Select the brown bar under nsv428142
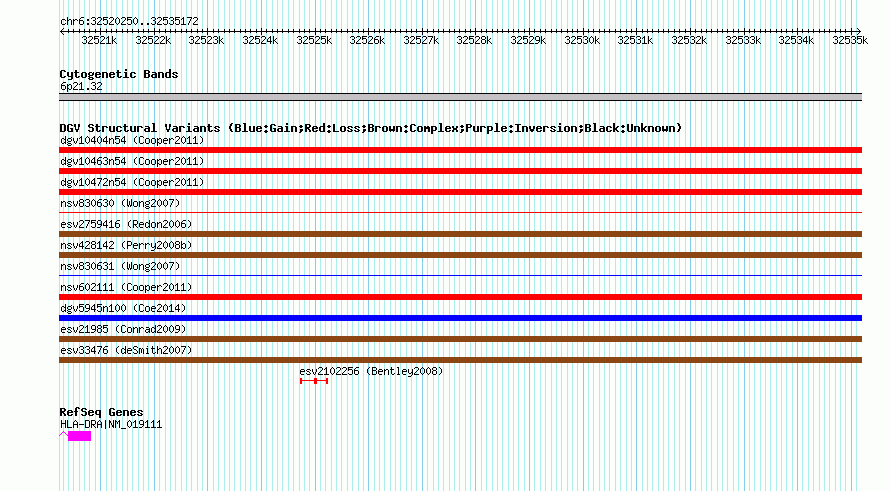The width and height of the screenshot is (890, 491). click(460, 255)
